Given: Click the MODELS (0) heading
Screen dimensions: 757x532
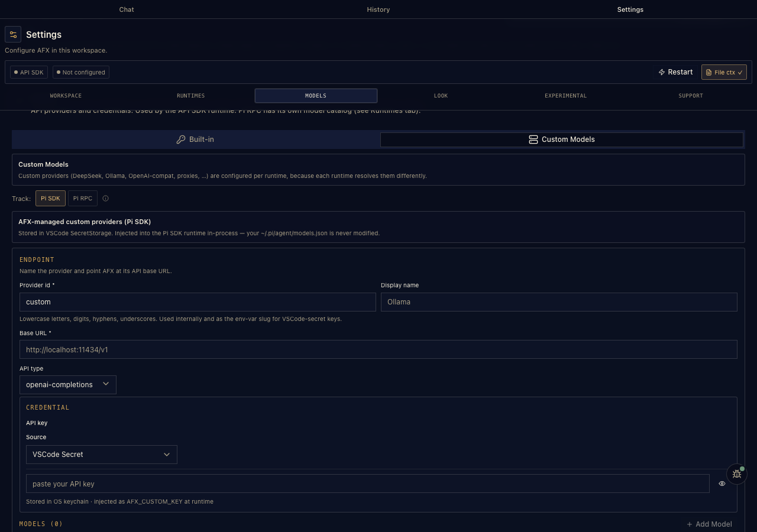Looking at the screenshot, I should 41,524.
